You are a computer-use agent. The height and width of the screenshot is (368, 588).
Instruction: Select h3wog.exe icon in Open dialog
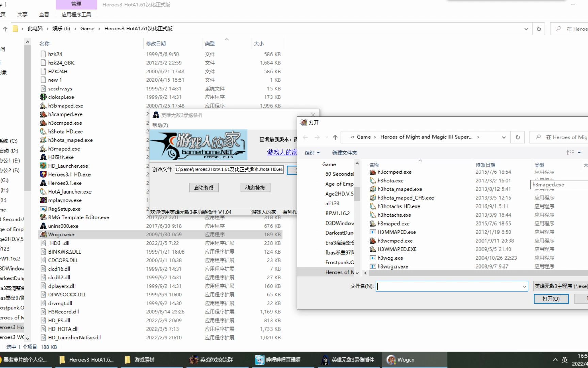point(373,258)
